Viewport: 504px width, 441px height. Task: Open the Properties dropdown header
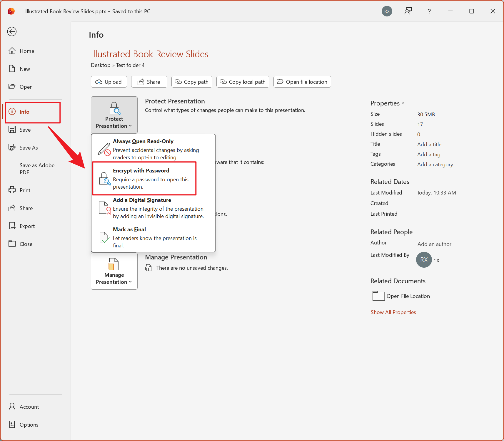[x=387, y=103]
